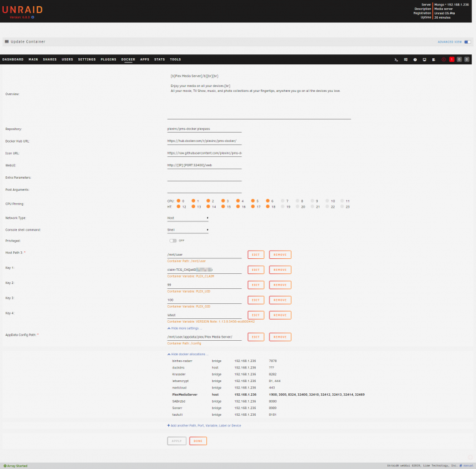Click the info monitor icon in nav bar
Screen dimensions: 476x469
(424, 59)
